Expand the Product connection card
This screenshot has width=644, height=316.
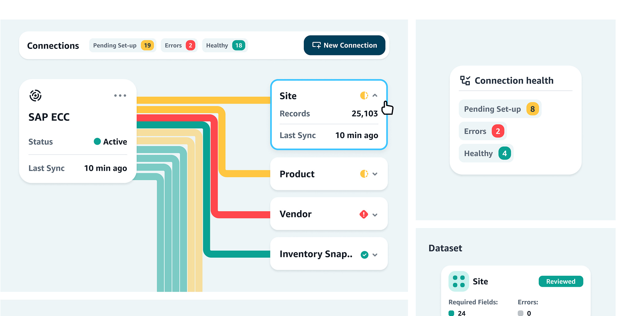[x=375, y=174]
